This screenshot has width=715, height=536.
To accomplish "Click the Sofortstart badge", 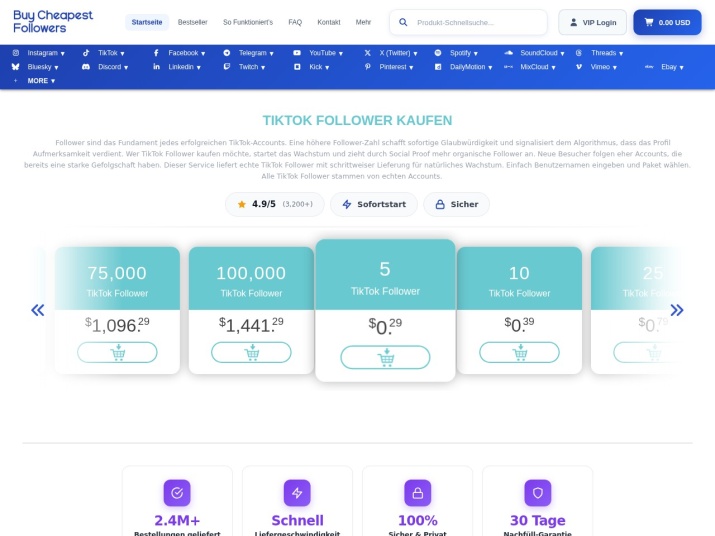I will pos(374,204).
